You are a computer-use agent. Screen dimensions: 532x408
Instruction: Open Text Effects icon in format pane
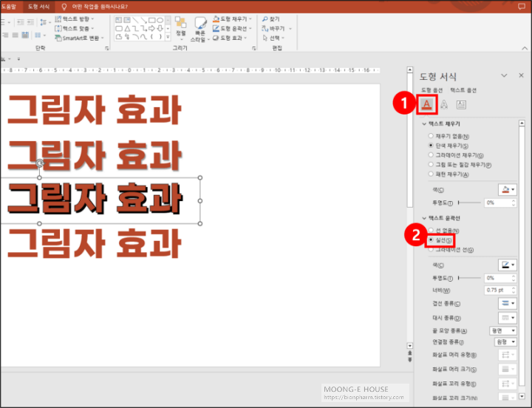[444, 104]
